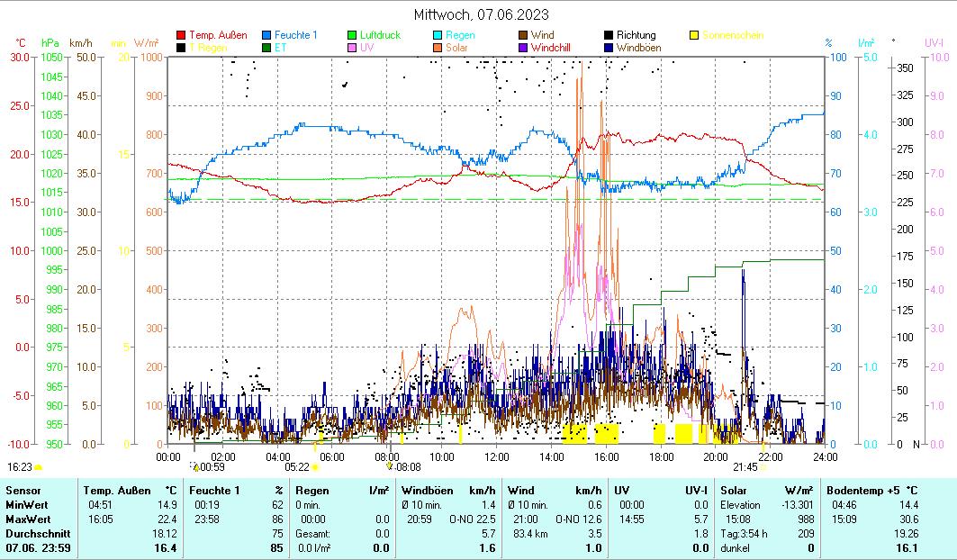Click the brown Wind legend swatch
This screenshot has width=957, height=560.
pyautogui.click(x=523, y=36)
